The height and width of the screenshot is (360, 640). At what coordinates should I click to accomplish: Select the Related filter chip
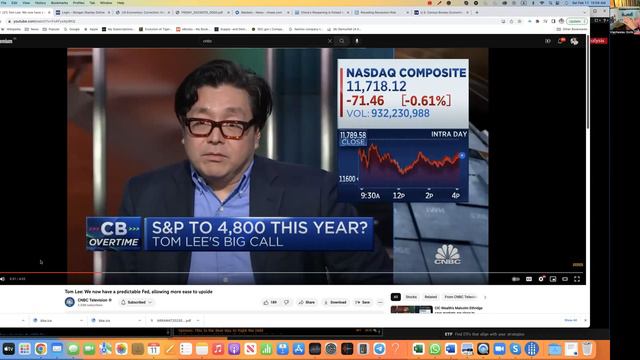coord(431,297)
